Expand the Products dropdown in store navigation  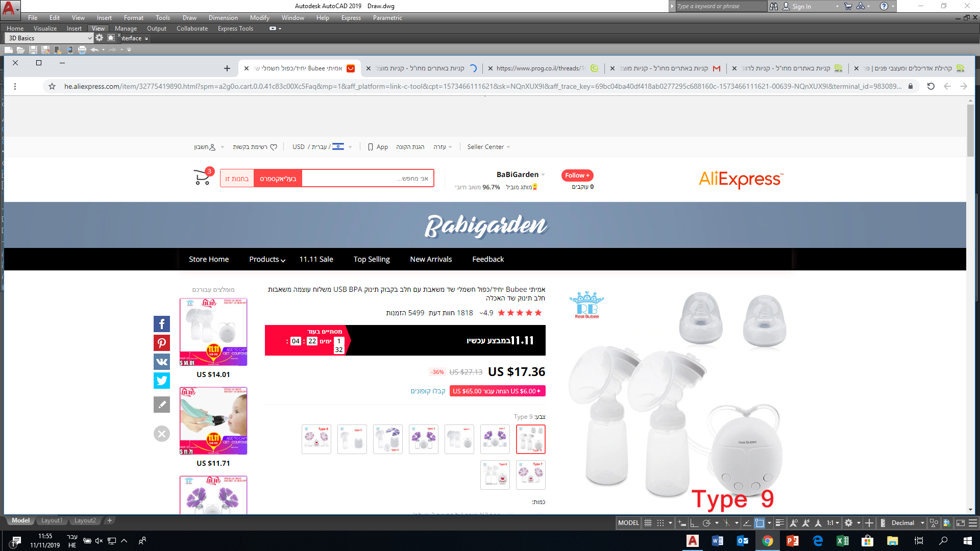point(267,259)
